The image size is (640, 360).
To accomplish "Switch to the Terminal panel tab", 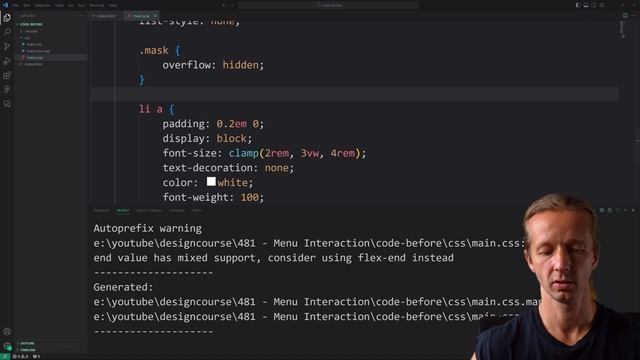I will pyautogui.click(x=177, y=211).
